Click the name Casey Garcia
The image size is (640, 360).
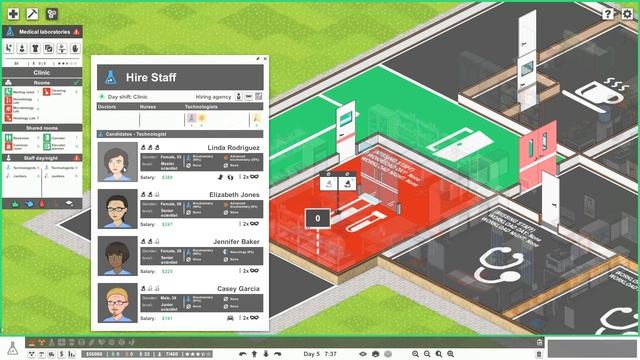click(238, 289)
